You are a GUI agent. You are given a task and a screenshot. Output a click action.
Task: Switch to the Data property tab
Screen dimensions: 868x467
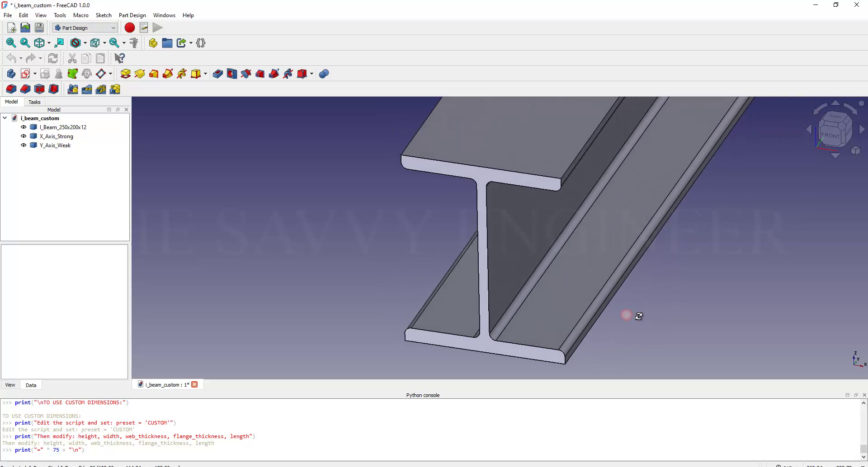(x=31, y=385)
